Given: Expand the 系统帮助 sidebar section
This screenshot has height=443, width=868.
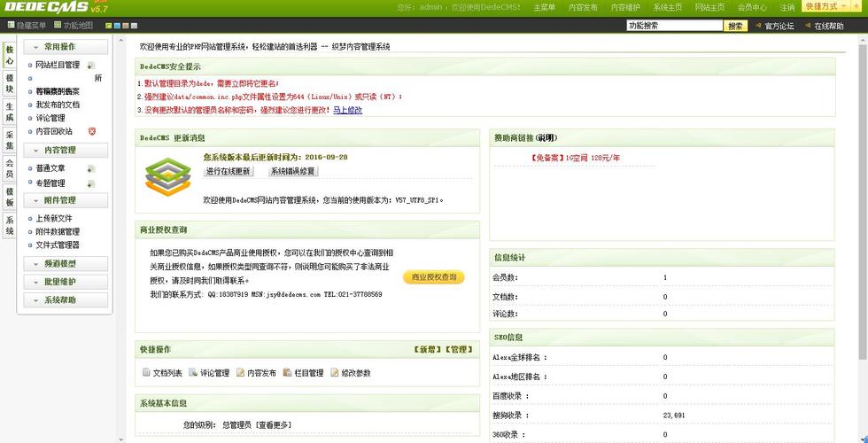Looking at the screenshot, I should point(66,300).
